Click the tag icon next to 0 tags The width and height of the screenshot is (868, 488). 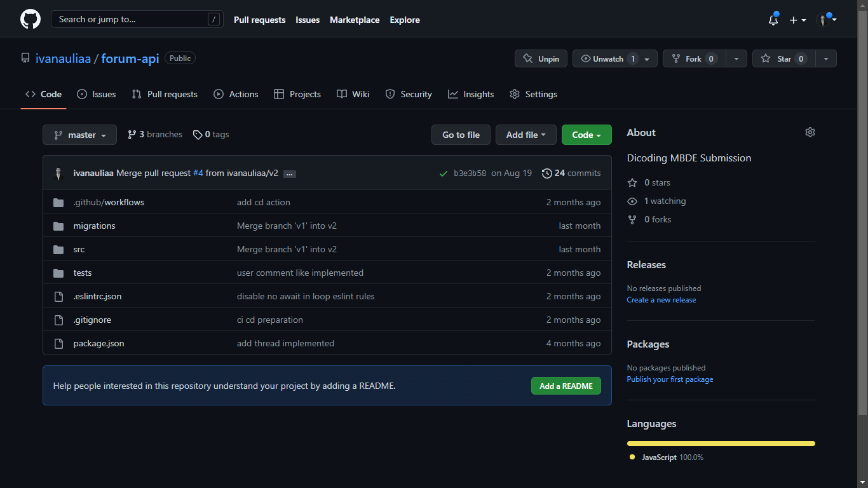pyautogui.click(x=198, y=135)
